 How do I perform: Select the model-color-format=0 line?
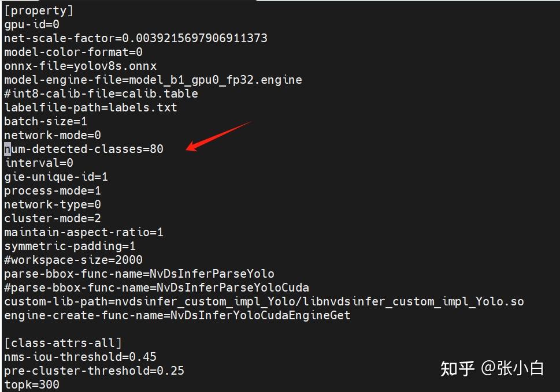73,52
